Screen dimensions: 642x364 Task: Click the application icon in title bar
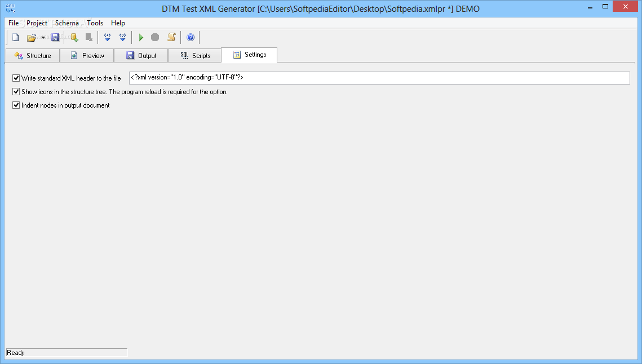(10, 8)
